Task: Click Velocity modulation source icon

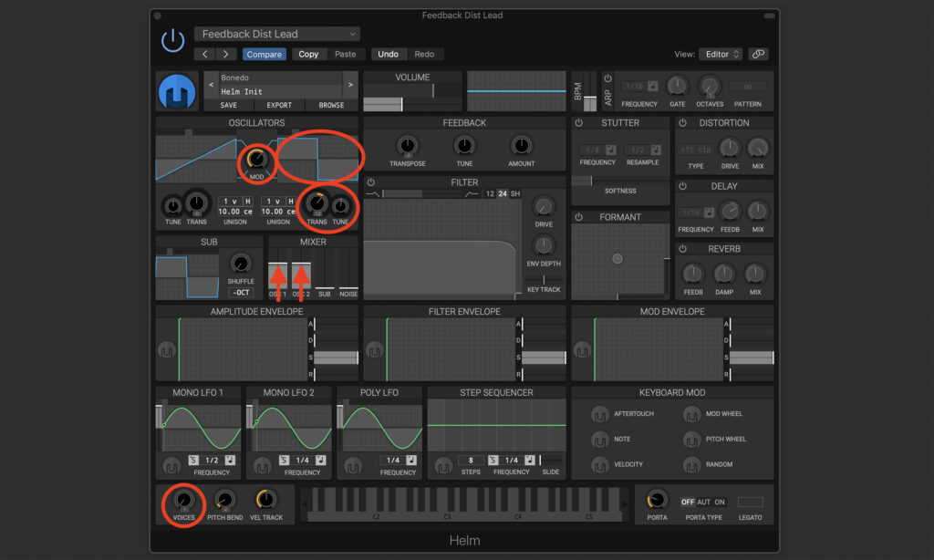Action: click(600, 464)
